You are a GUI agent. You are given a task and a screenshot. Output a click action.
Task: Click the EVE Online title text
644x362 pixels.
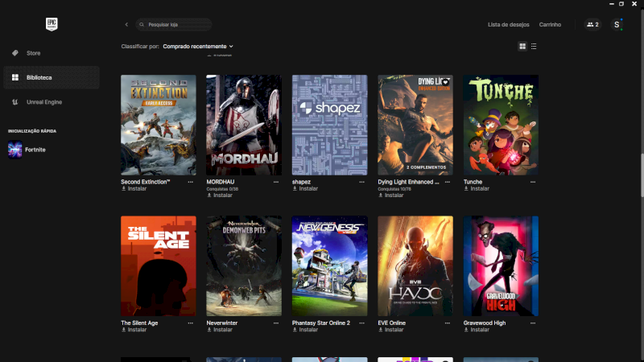pyautogui.click(x=391, y=323)
